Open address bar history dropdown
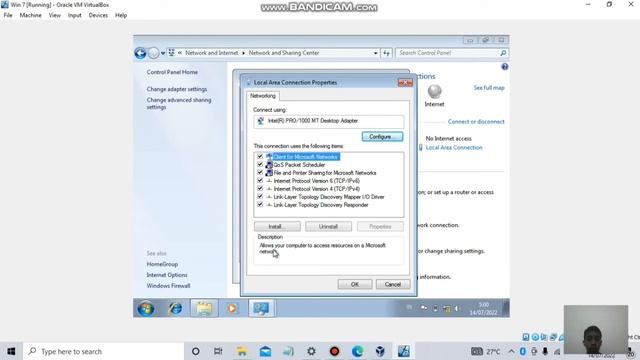640x360 pixels. [x=376, y=53]
